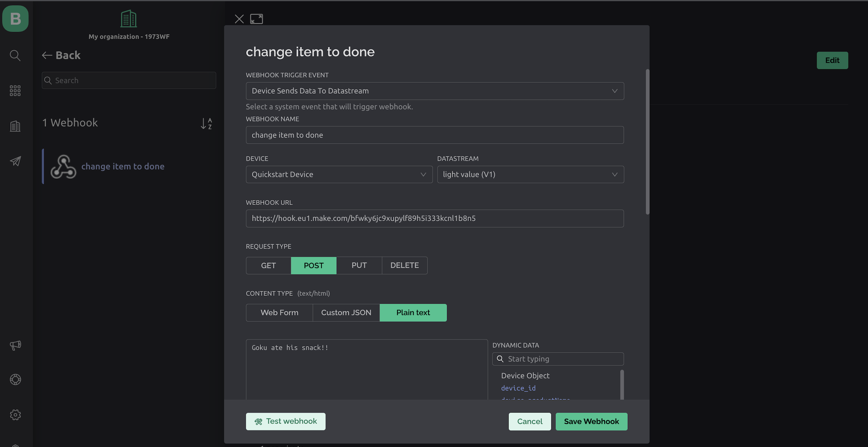This screenshot has width=868, height=447.
Task: Click the Edit button
Action: [832, 60]
